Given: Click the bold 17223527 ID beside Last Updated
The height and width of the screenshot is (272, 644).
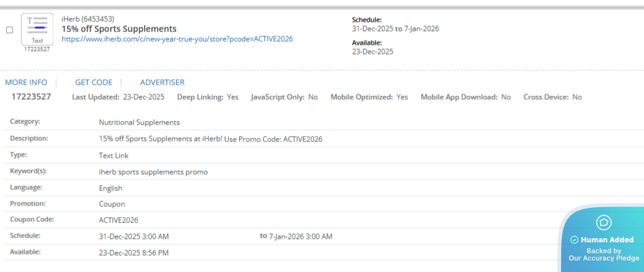Looking at the screenshot, I should (x=31, y=97).
